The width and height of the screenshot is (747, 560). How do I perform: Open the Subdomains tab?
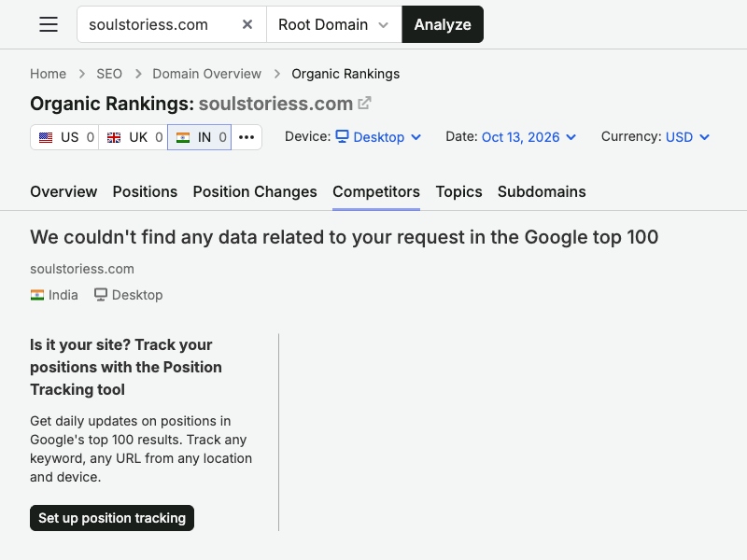click(x=542, y=191)
